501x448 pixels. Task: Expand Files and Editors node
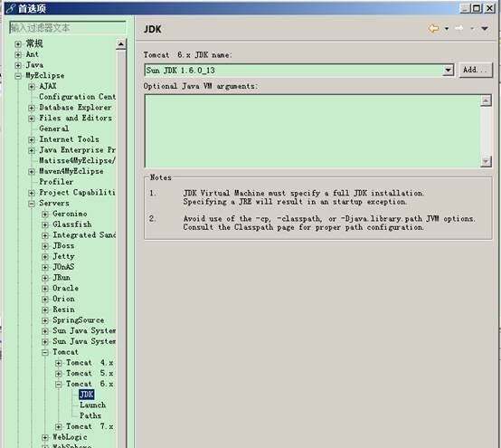pyautogui.click(x=32, y=119)
